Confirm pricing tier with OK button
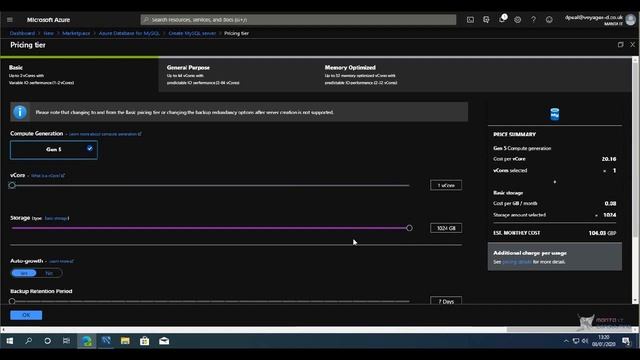640x360 pixels. click(x=26, y=315)
